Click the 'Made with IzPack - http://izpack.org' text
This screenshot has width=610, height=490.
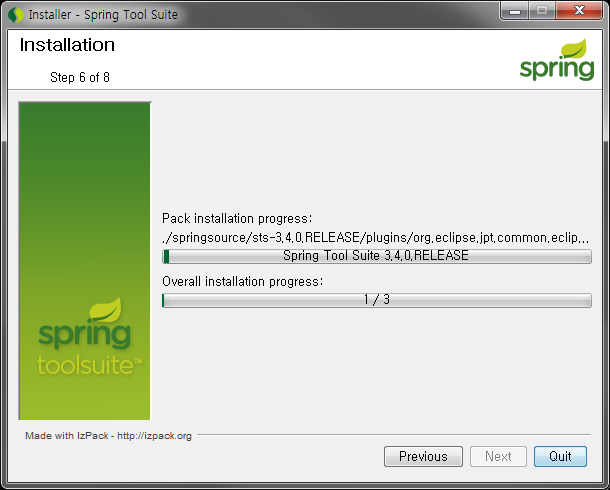coord(109,436)
